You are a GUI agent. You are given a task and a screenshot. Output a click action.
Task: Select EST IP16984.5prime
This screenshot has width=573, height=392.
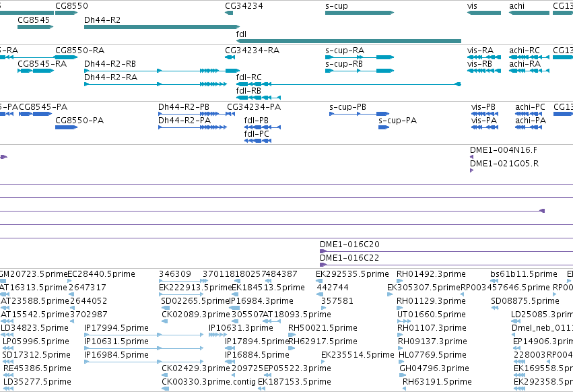116,355
